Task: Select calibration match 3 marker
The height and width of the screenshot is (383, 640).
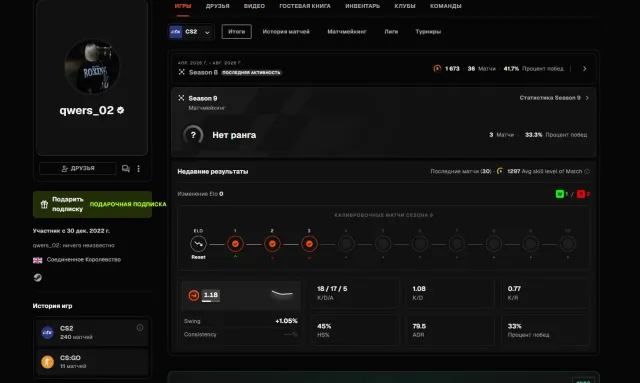Action: [309, 244]
